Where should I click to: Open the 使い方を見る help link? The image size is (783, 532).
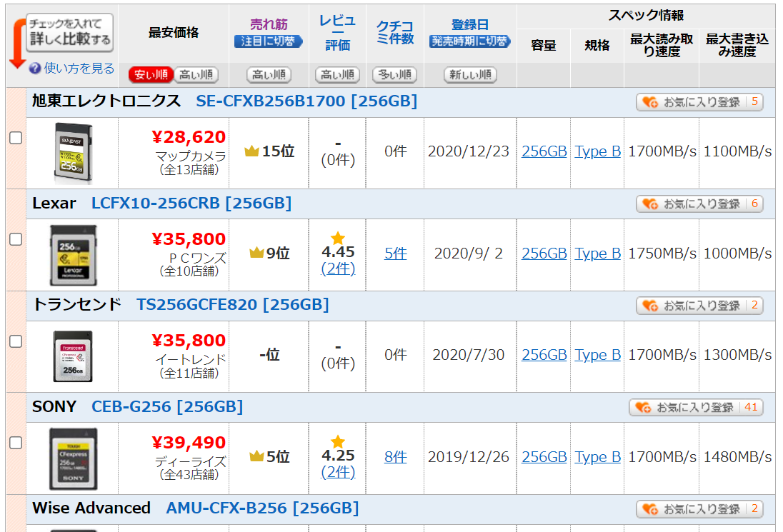tap(79, 69)
